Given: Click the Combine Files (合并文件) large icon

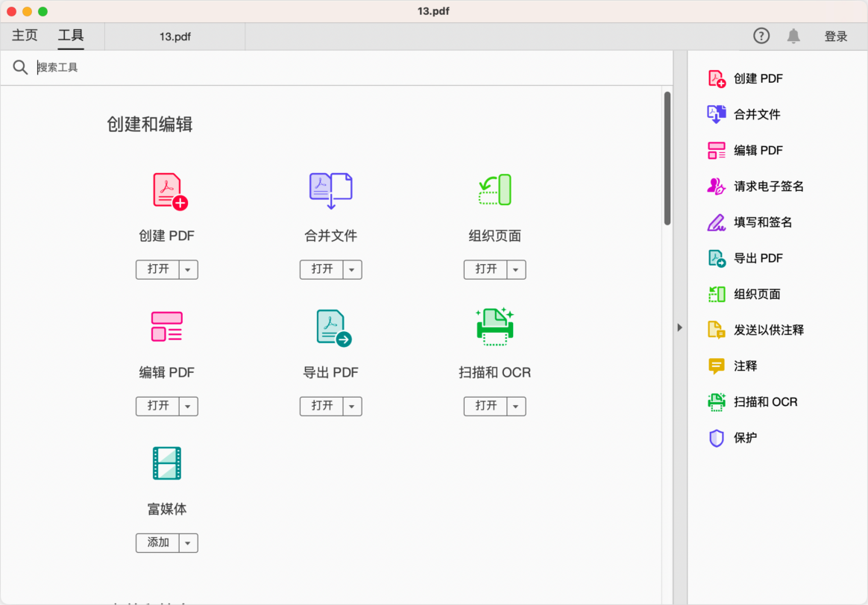Looking at the screenshot, I should point(331,190).
